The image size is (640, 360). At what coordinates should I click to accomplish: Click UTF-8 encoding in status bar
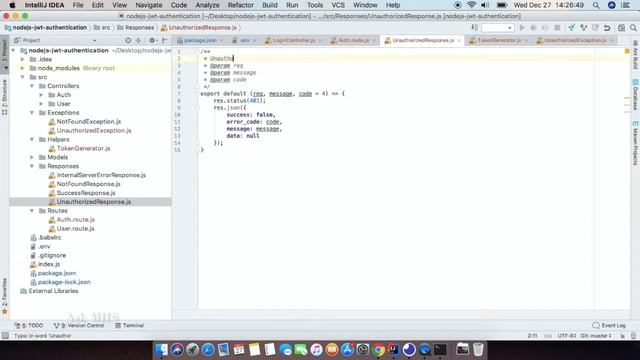coord(567,336)
